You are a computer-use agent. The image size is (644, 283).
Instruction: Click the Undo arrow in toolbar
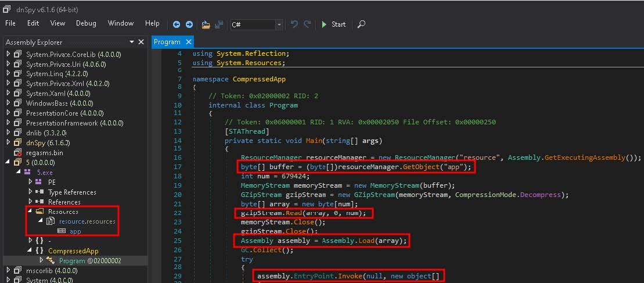point(294,24)
